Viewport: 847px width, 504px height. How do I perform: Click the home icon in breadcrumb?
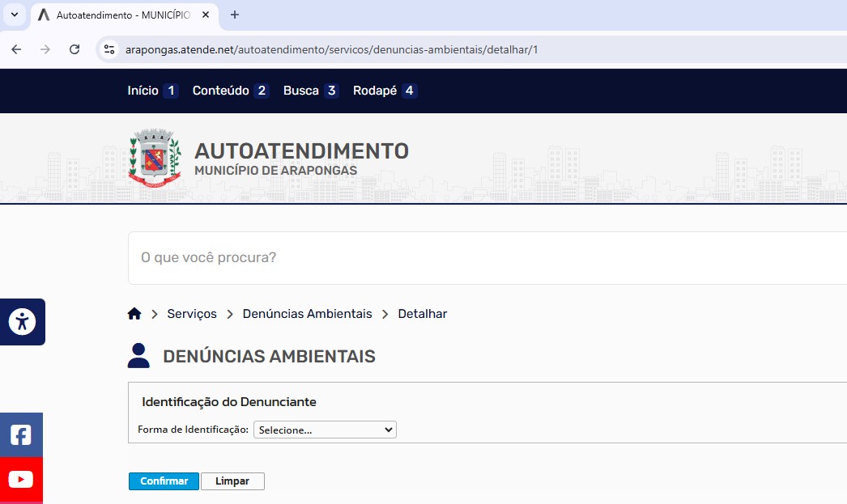134,314
